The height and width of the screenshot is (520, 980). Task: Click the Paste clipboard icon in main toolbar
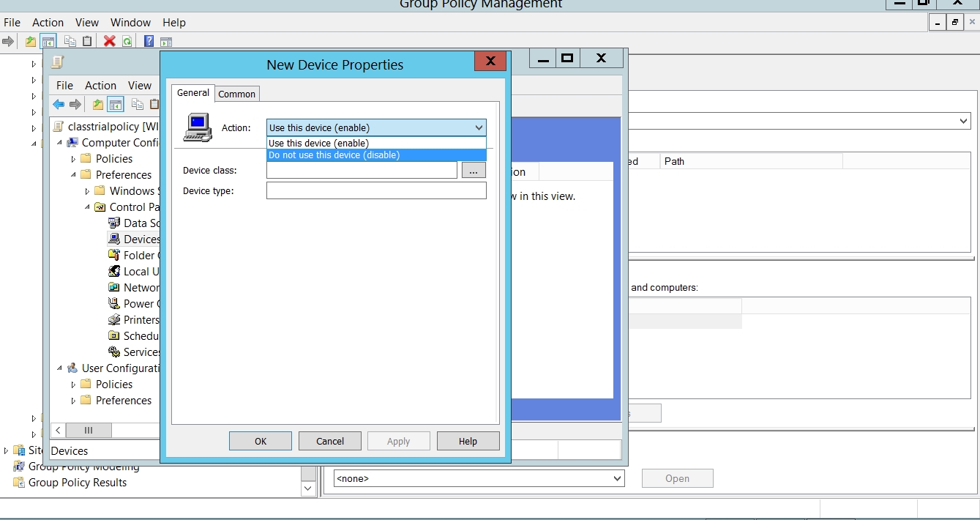click(87, 42)
